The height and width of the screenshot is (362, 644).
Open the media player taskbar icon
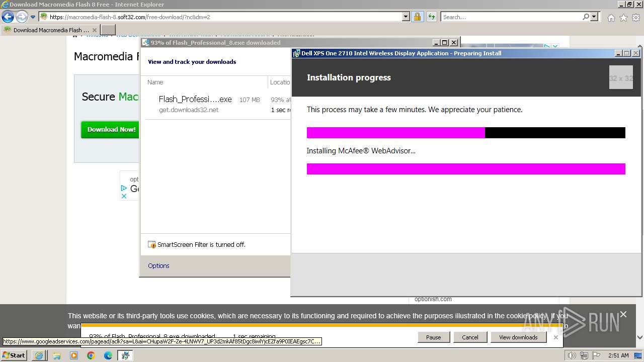[x=74, y=355]
